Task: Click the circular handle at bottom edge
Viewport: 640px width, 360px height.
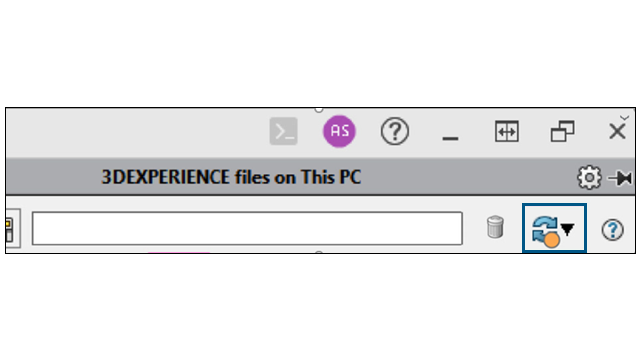Action: [319, 252]
